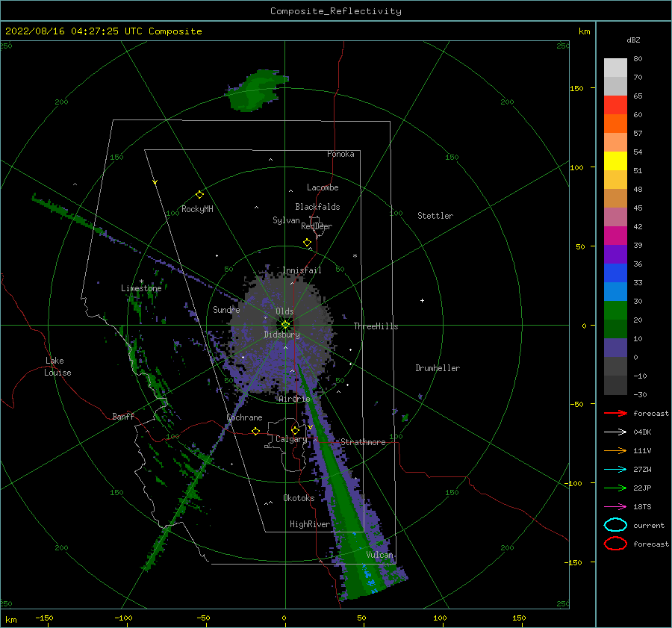Click the white plus marker east of ThreeHills

click(422, 300)
